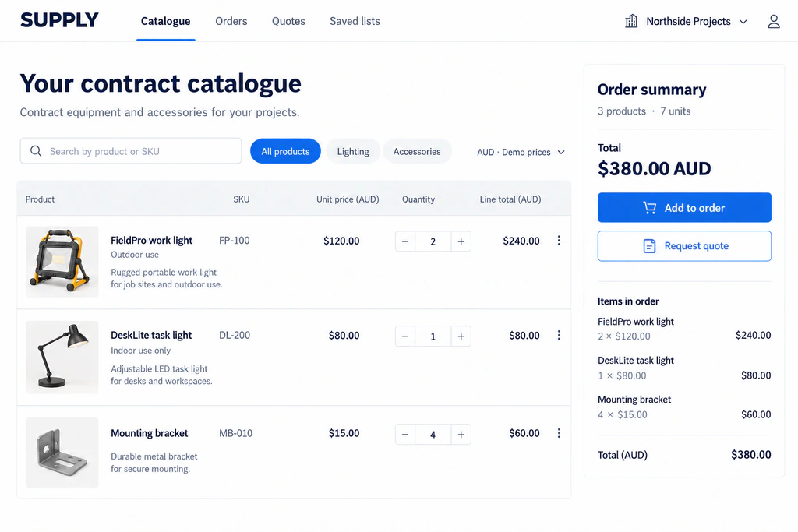Open more options for DeskLite task light
This screenshot has width=798, height=532.
tap(559, 335)
